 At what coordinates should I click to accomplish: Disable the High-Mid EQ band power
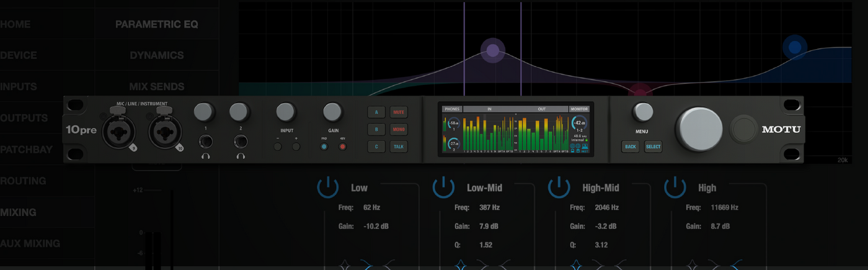(x=559, y=187)
